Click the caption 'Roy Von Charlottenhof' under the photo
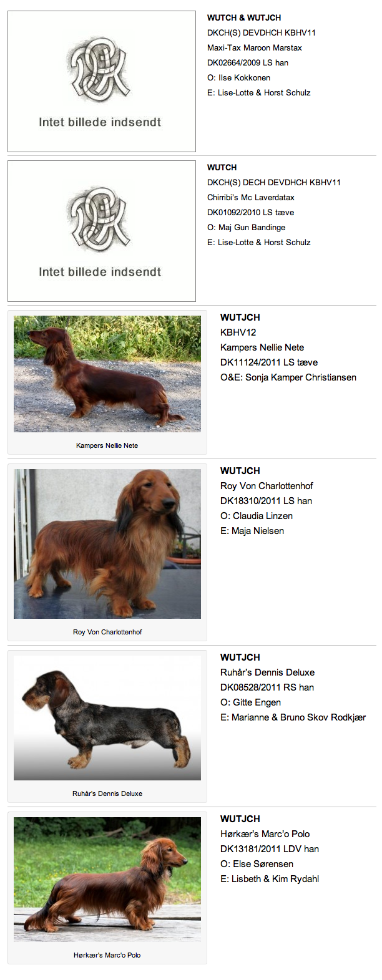This screenshot has height=980, width=382. pyautogui.click(x=107, y=632)
